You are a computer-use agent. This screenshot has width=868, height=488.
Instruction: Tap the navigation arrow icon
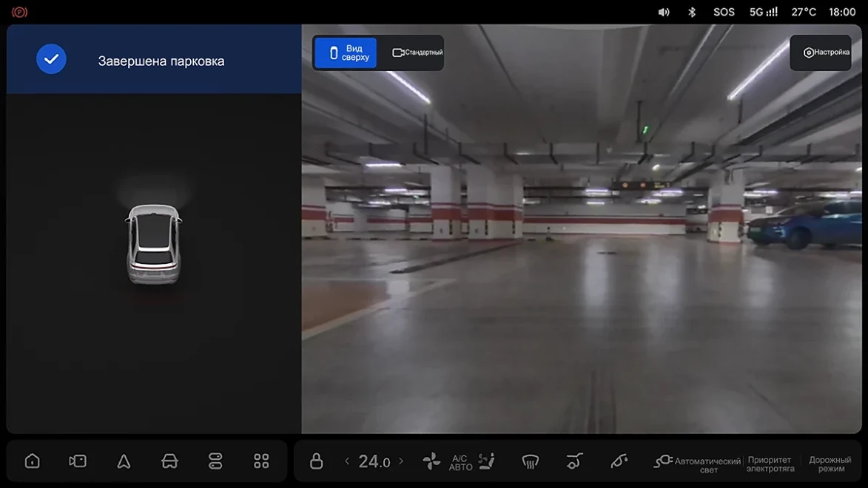(x=124, y=461)
